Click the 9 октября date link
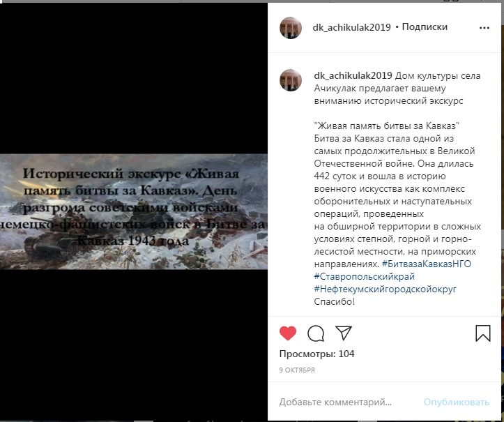This screenshot has width=504, height=422. point(297,370)
